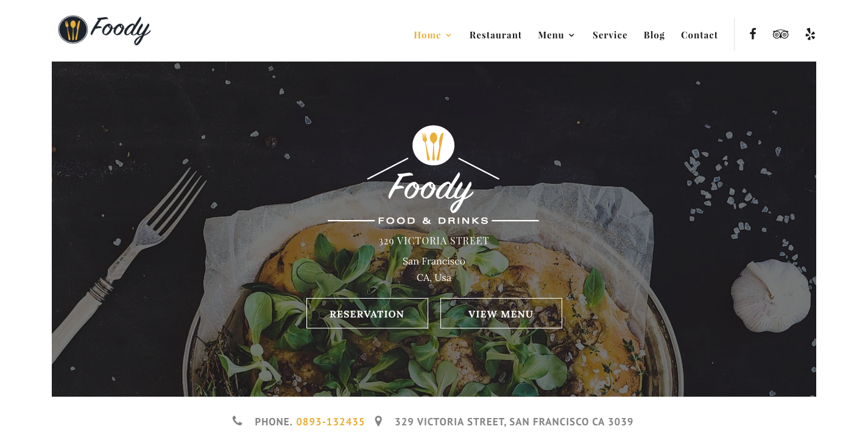Open the Yelp social icon
Image resolution: width=868 pixels, height=443 pixels.
(x=810, y=34)
